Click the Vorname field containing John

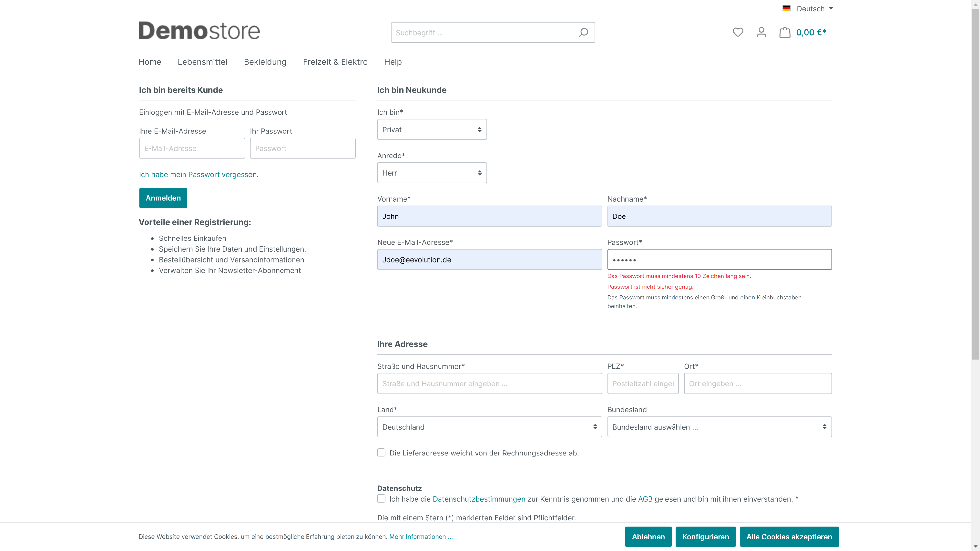[490, 216]
